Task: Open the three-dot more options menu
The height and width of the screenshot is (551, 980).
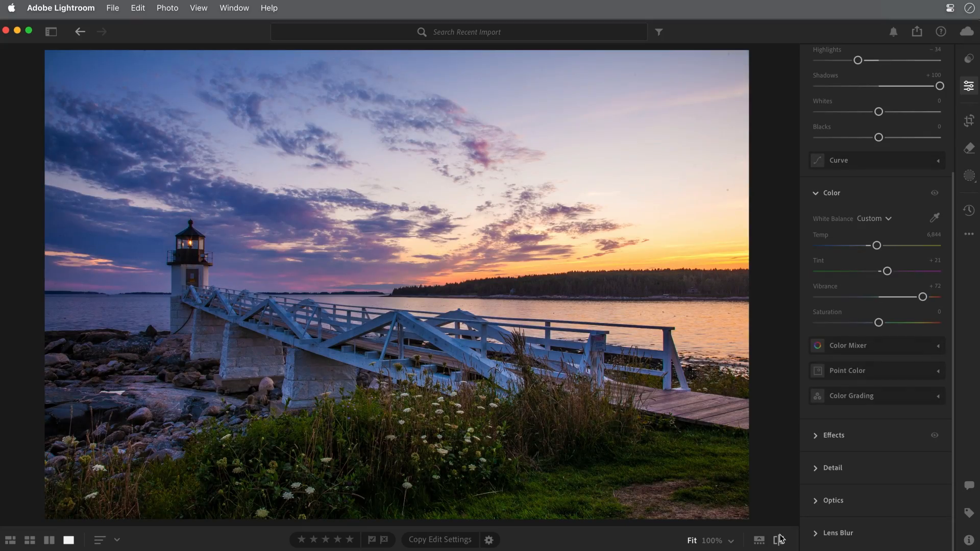Action: pyautogui.click(x=969, y=234)
